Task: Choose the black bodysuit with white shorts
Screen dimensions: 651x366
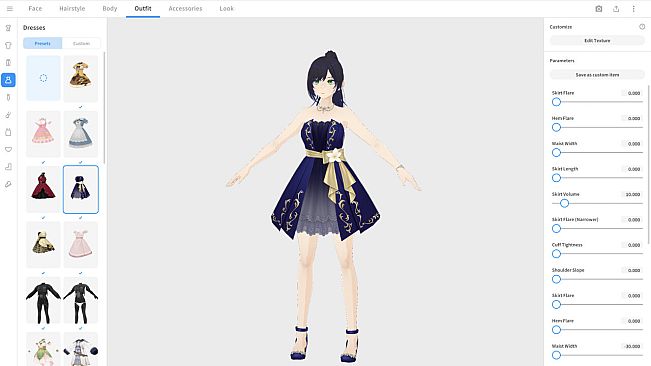Action: pos(81,300)
